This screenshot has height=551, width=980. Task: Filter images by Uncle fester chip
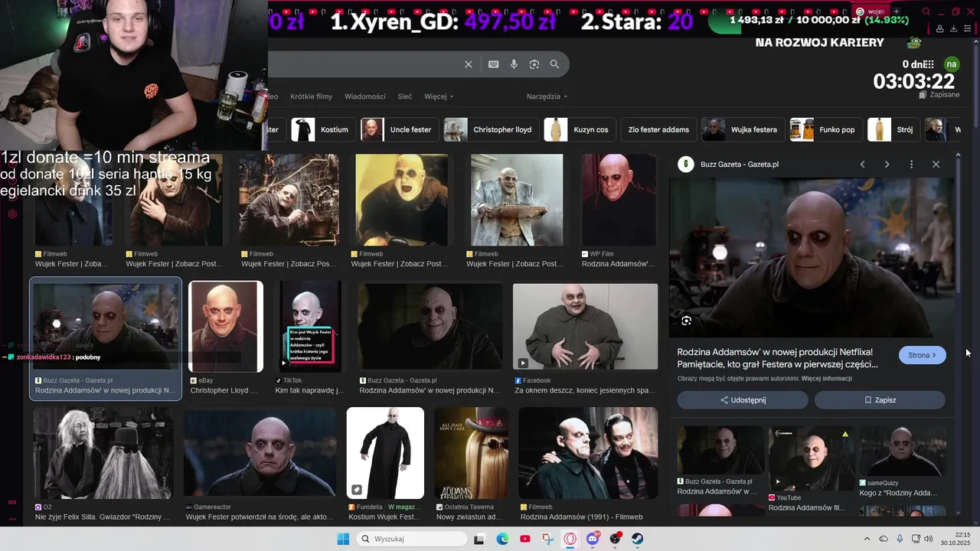(x=399, y=129)
